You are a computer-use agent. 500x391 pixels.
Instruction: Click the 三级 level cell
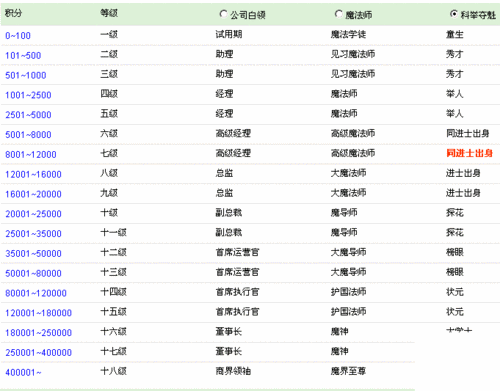pyautogui.click(x=109, y=74)
